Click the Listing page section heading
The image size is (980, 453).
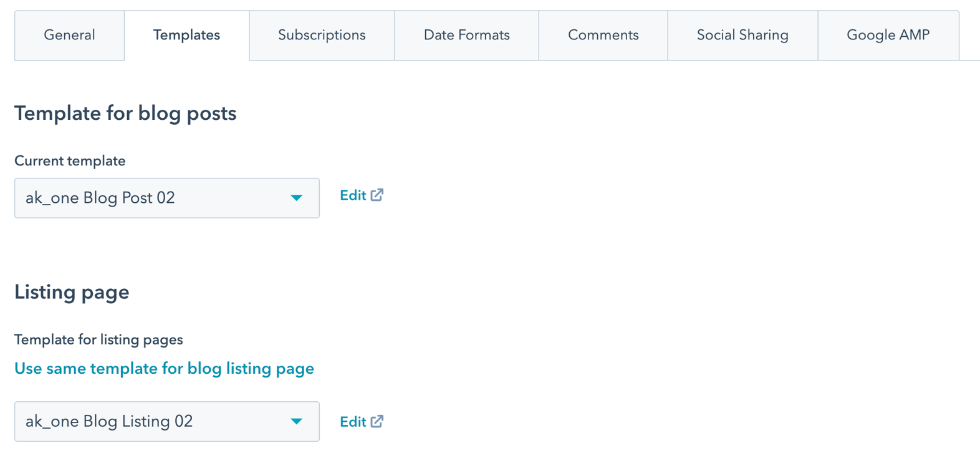click(72, 292)
